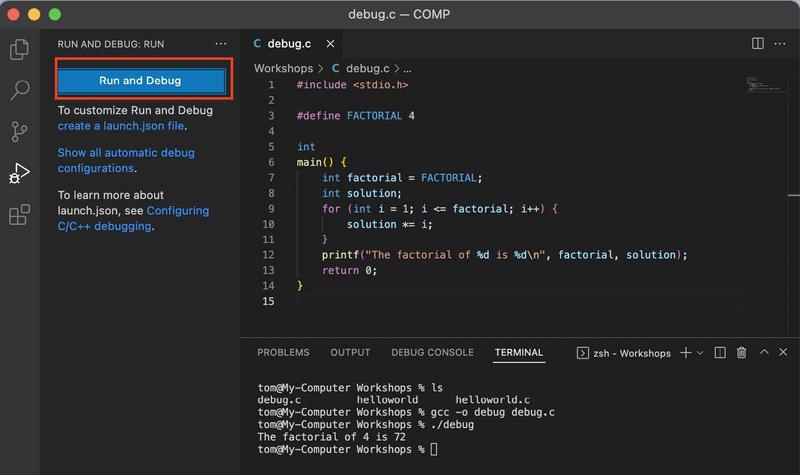Split the terminal pane

[x=720, y=353]
